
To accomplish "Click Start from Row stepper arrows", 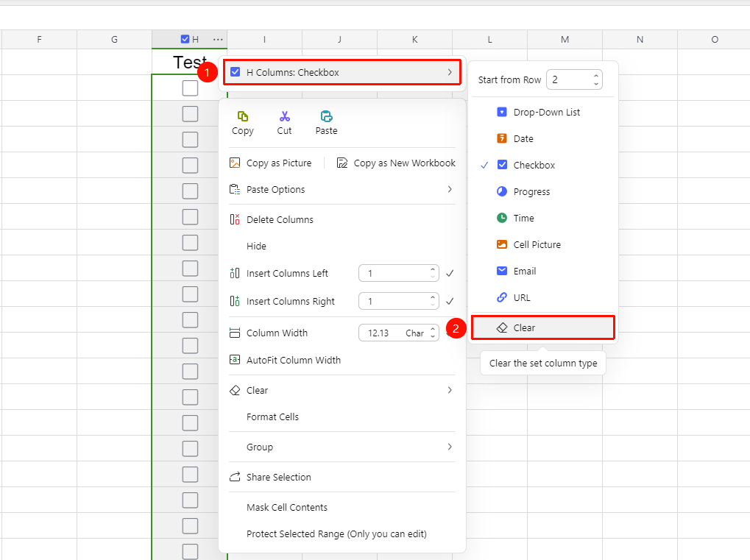I will click(x=596, y=79).
